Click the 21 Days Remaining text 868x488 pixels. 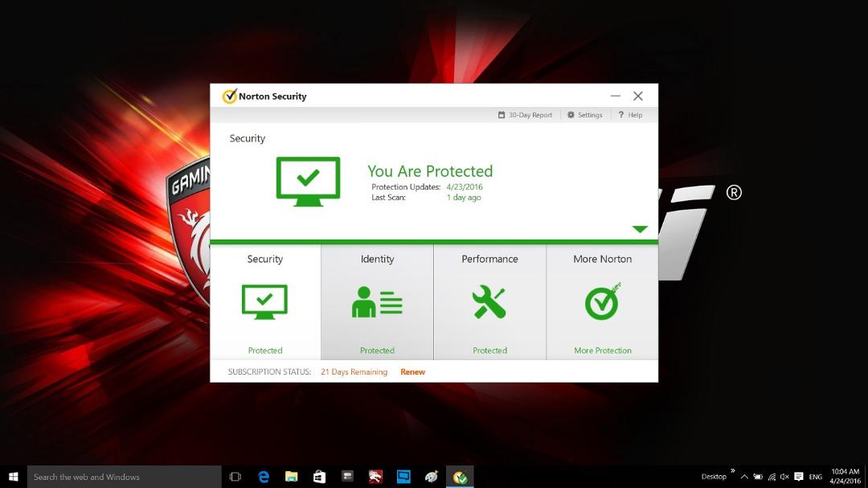click(354, 371)
